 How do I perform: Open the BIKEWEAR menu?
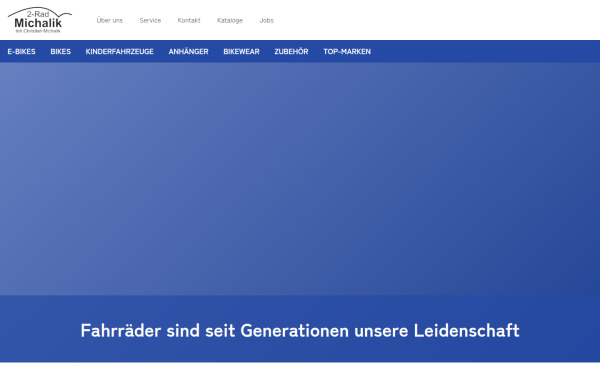point(241,51)
